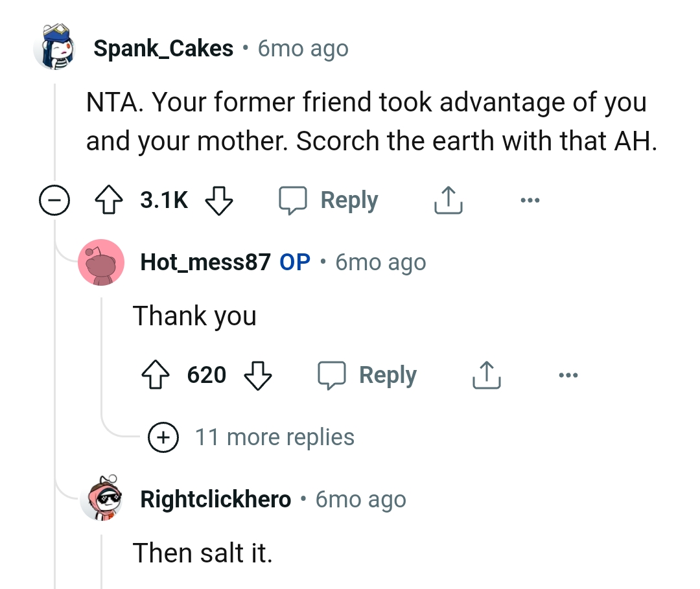The image size is (700, 589).
Task: Open Rightclickhero user profile
Action: pos(215,500)
